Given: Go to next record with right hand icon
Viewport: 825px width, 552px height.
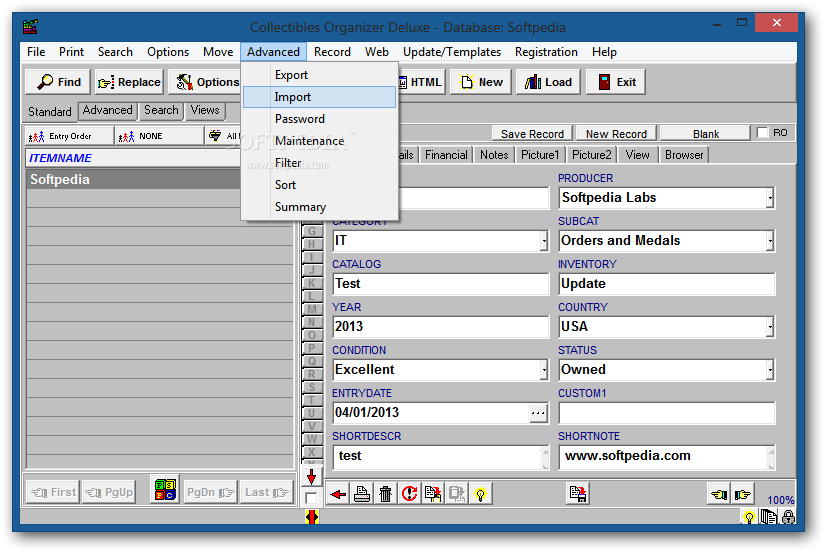Looking at the screenshot, I should pyautogui.click(x=742, y=494).
